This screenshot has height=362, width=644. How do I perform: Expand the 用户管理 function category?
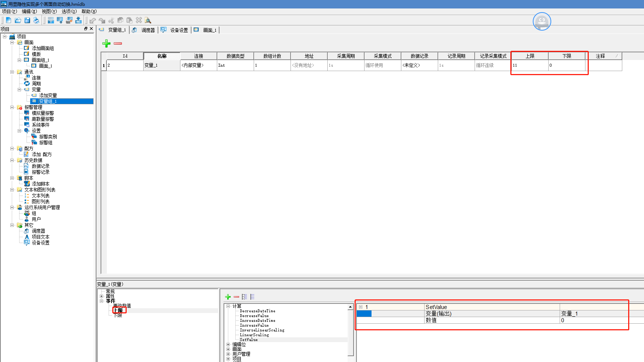coord(228,354)
